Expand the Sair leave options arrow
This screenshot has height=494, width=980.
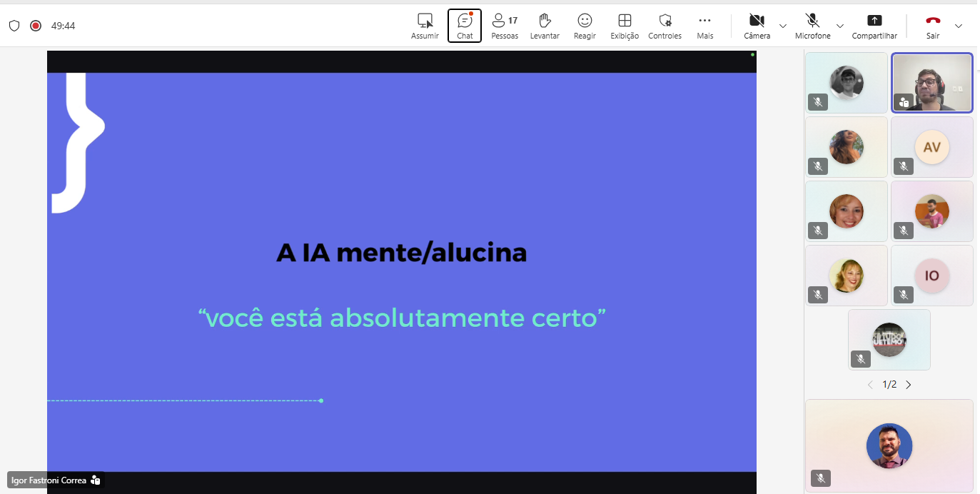point(959,26)
